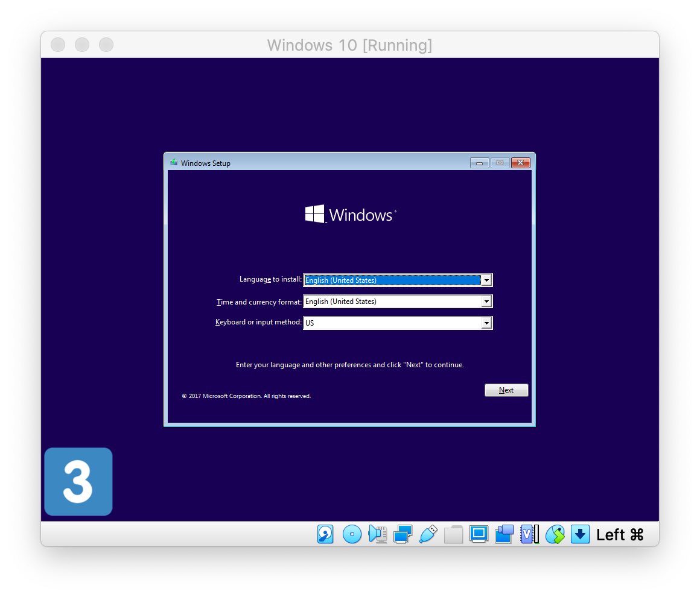This screenshot has height=597, width=700.
Task: Click the keyboard capture down-arrow icon
Action: point(580,534)
